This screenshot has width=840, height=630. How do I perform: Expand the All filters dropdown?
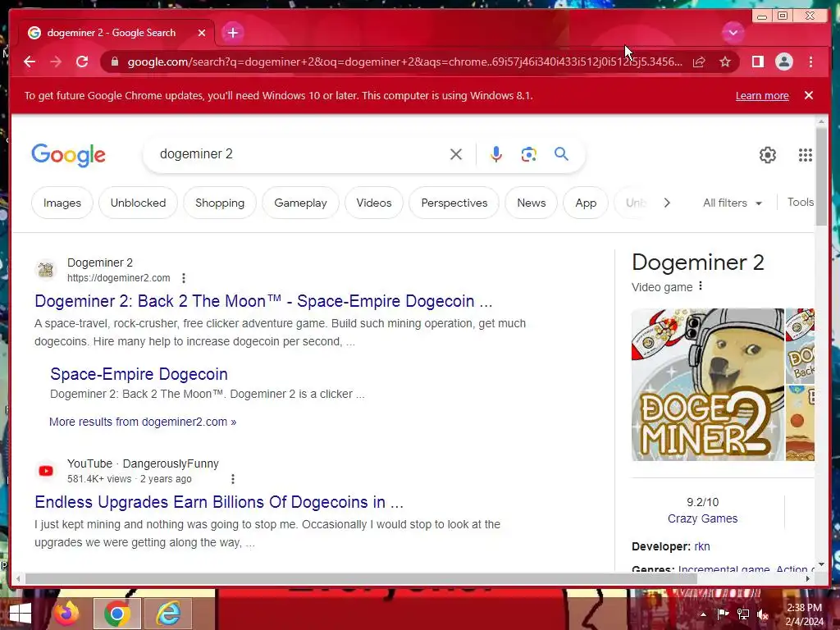733,203
